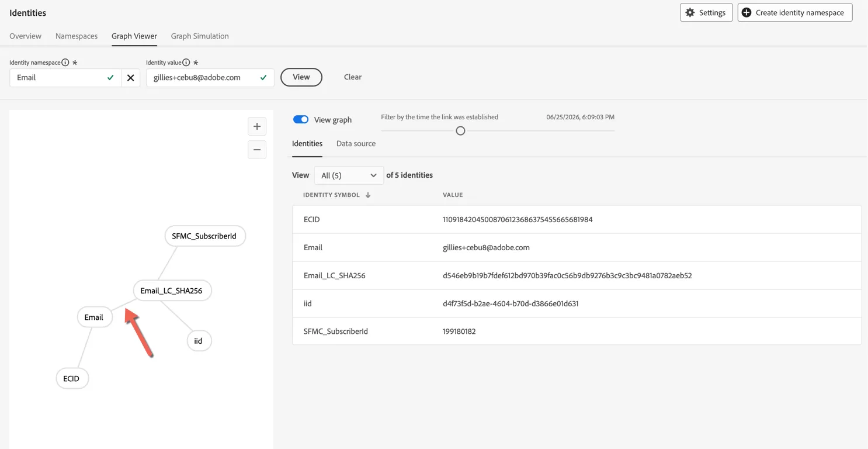Zoom out the graph with minus icon
The width and height of the screenshot is (868, 449).
257,150
